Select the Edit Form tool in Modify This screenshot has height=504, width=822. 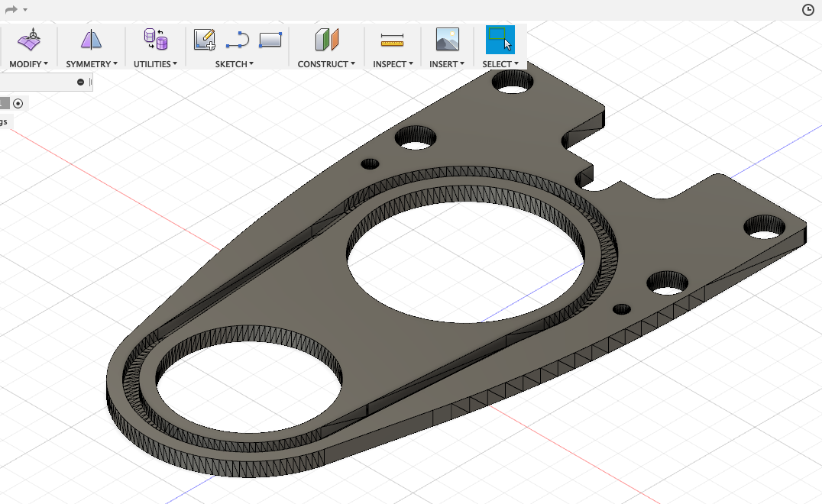point(29,40)
